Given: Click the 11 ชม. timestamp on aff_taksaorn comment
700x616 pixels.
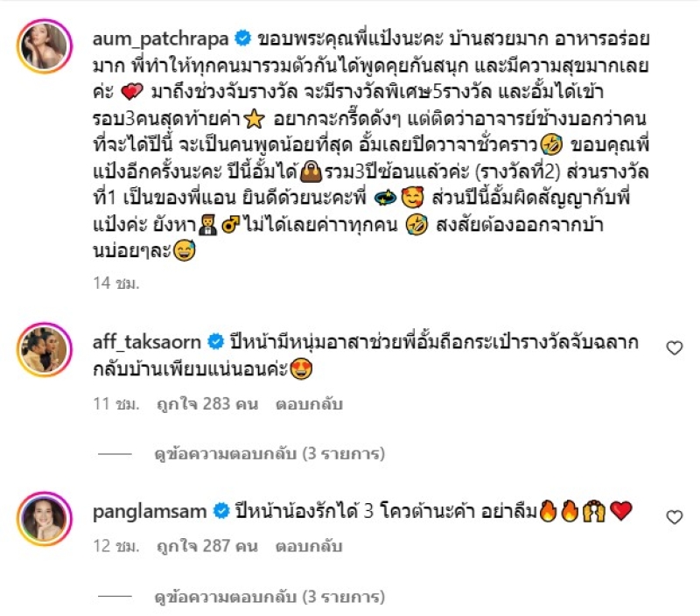Looking at the screenshot, I should click(116, 404).
